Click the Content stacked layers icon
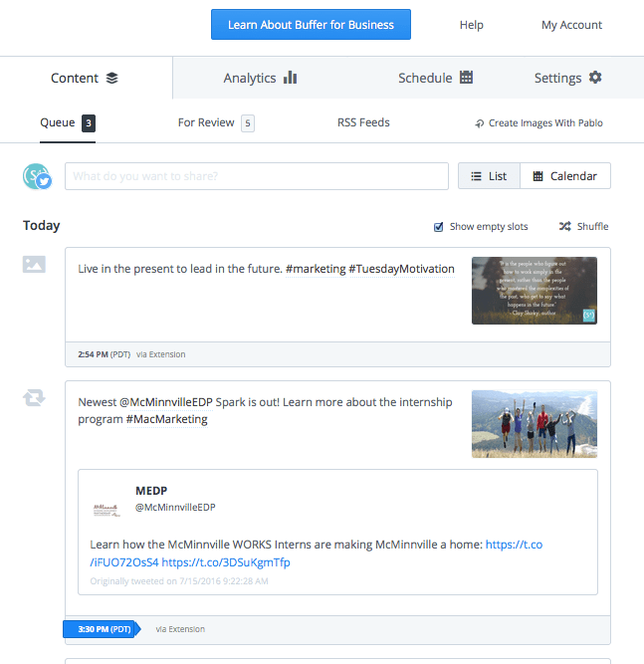 111,78
